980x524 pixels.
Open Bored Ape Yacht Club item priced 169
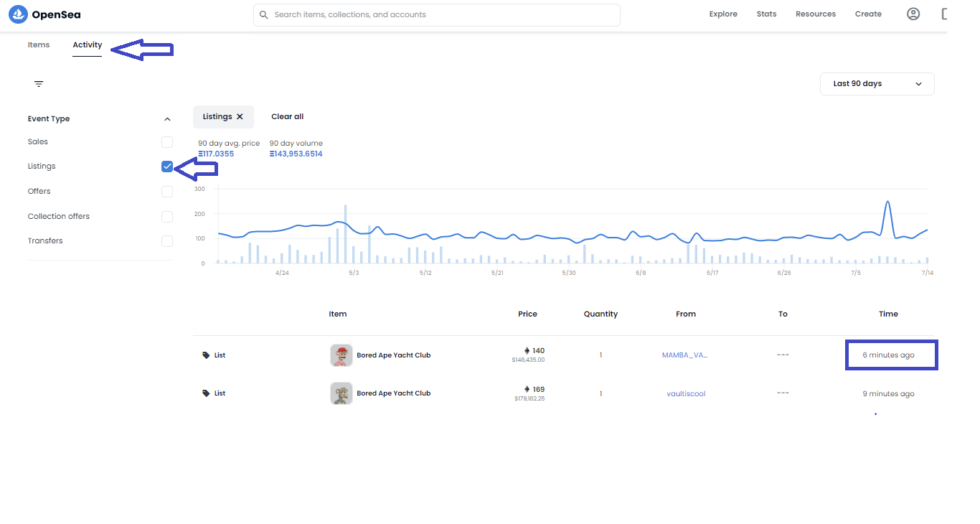click(x=394, y=393)
